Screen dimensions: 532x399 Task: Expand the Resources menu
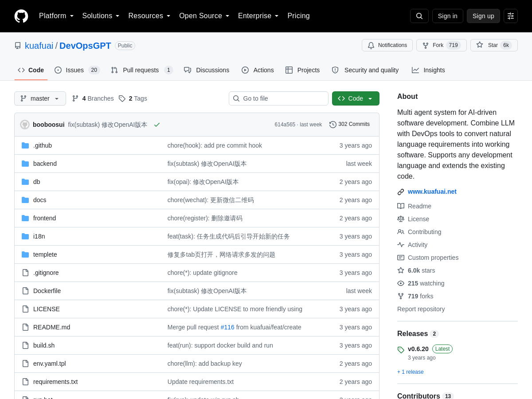coord(149,16)
